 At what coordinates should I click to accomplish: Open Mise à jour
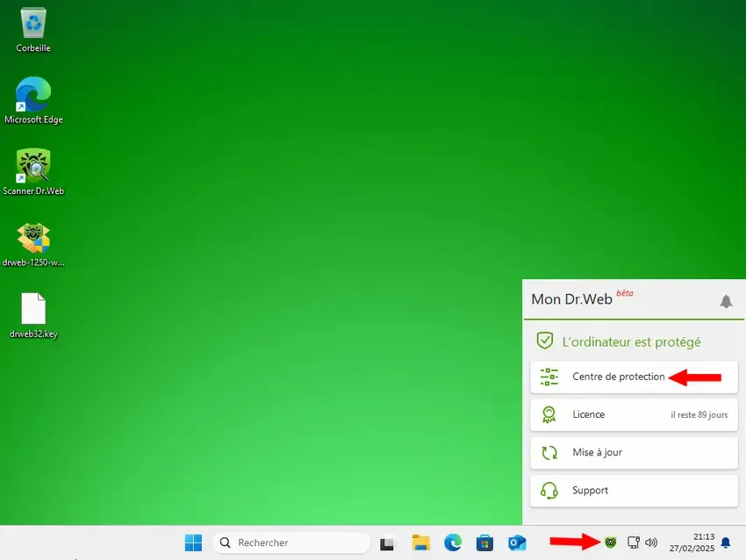634,452
